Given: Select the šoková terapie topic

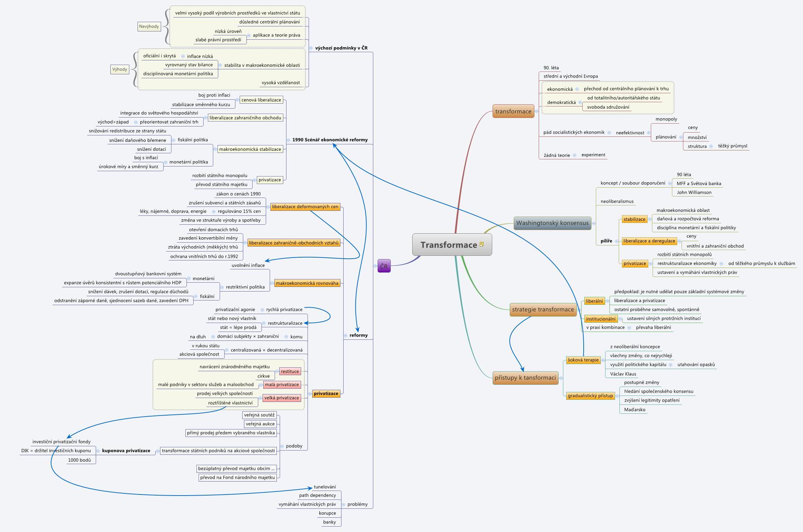Looking at the screenshot, I should pyautogui.click(x=583, y=360).
